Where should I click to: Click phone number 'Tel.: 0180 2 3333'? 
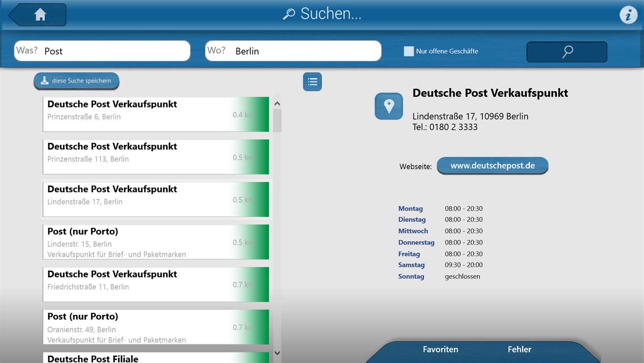tap(445, 127)
